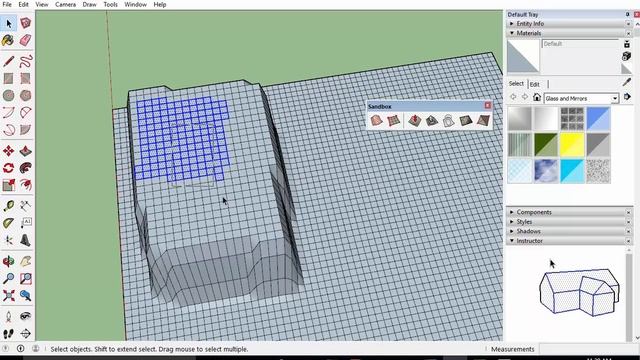Viewport: 640px width, 360px height.
Task: Choose the Zoom magnifier tool
Action: [x=9, y=278]
